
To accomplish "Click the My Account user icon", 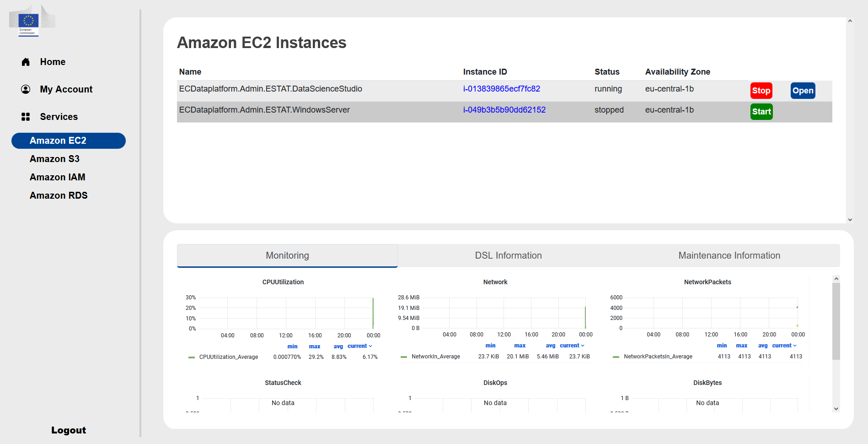I will [x=26, y=89].
